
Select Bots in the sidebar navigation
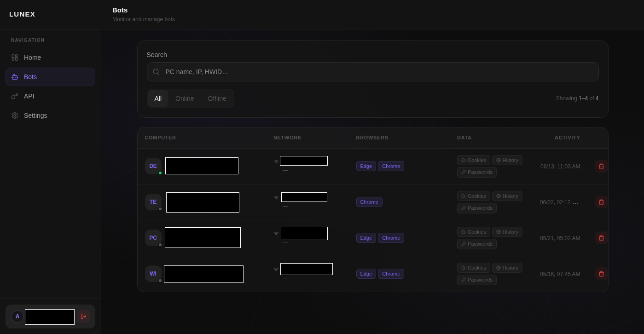coord(50,77)
